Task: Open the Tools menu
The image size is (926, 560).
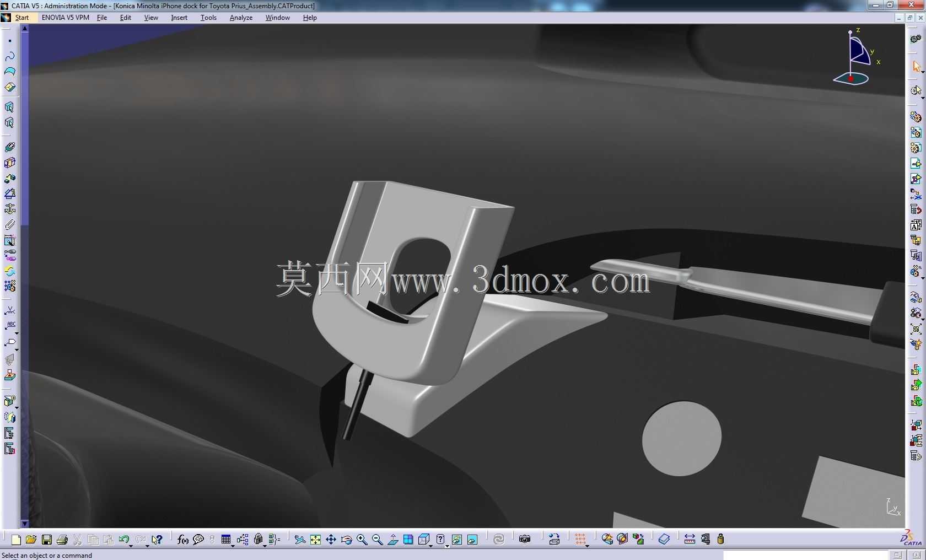Action: [208, 18]
